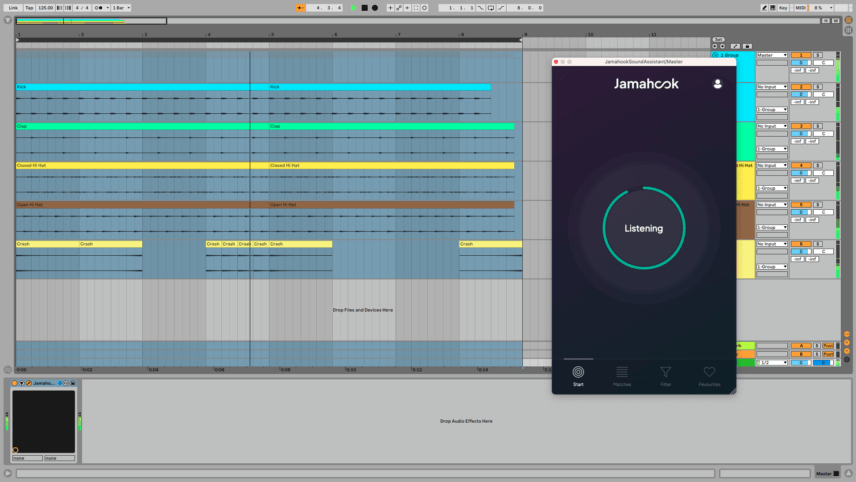Toggle the Key map mode button

[x=783, y=8]
